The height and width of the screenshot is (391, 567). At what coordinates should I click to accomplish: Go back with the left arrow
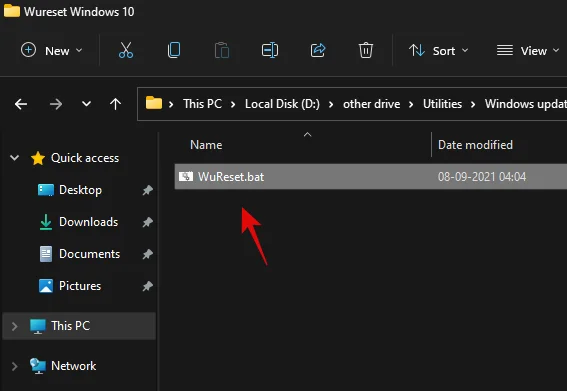click(x=21, y=104)
